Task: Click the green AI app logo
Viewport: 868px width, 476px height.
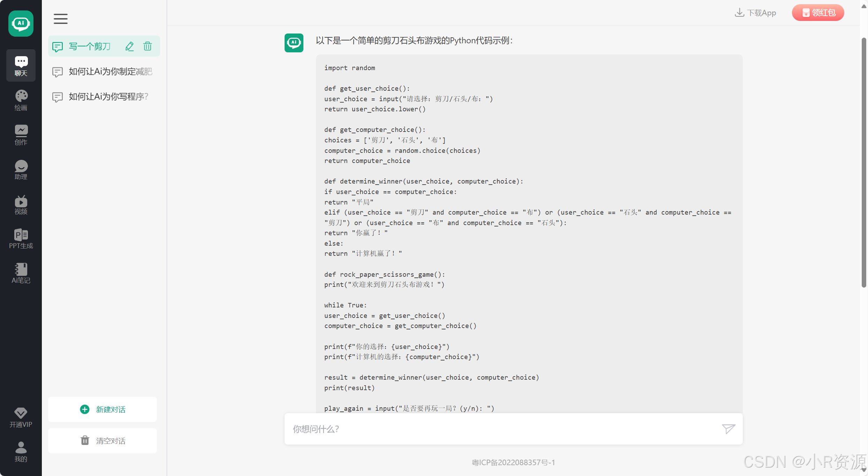Action: coord(21,23)
